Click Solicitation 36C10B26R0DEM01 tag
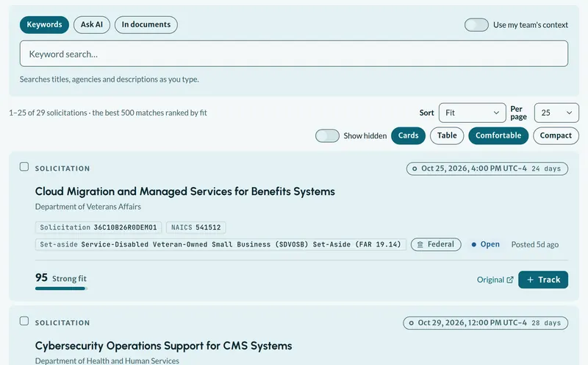Viewport: 588px width, 365px height. [98, 227]
